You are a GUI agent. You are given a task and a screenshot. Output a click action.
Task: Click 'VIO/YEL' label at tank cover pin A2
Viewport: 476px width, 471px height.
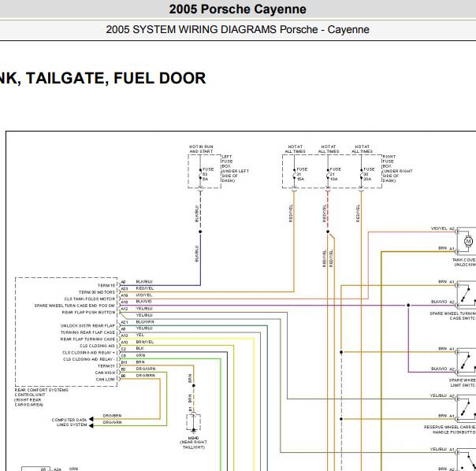click(x=439, y=228)
